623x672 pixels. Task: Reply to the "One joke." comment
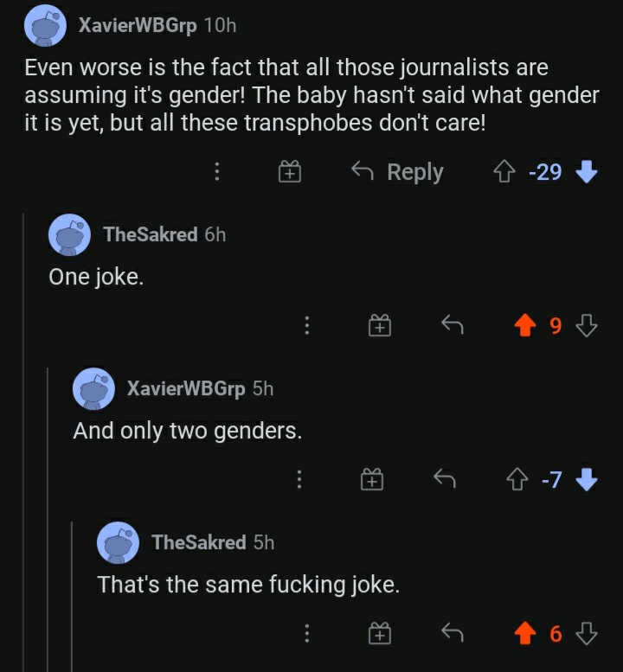453,325
